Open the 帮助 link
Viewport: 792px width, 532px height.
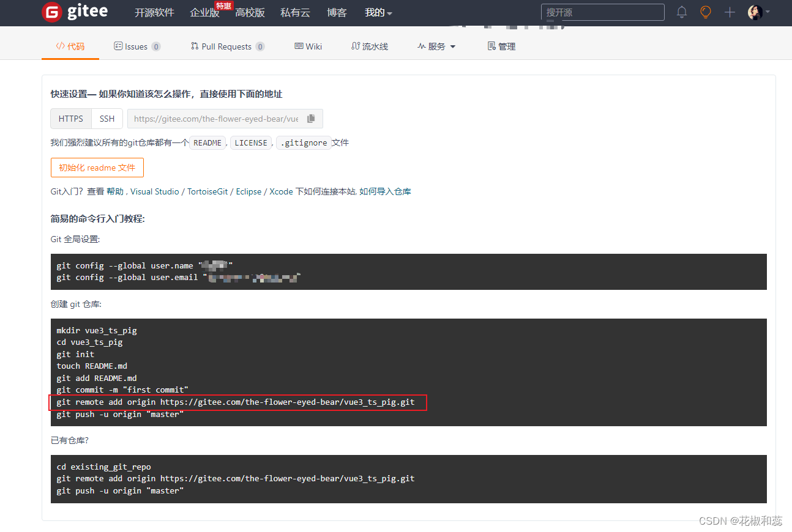coord(115,191)
